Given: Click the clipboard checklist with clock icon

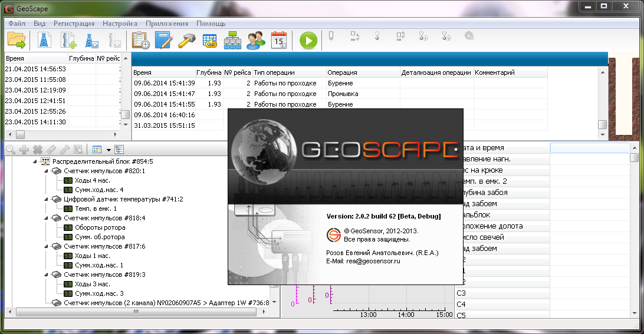Looking at the screenshot, I should click(140, 40).
